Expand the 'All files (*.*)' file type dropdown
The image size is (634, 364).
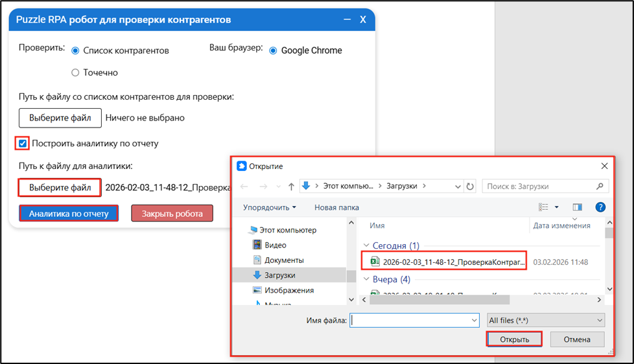545,320
